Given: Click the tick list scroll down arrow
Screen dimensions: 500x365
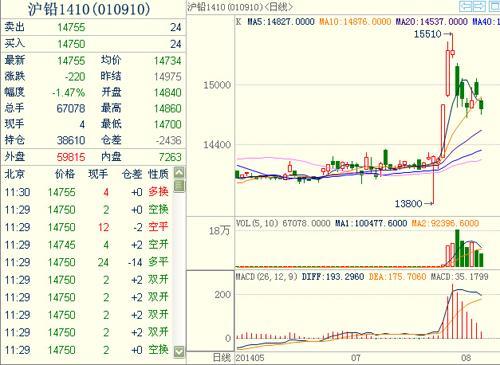Looking at the screenshot, I should (x=179, y=351).
